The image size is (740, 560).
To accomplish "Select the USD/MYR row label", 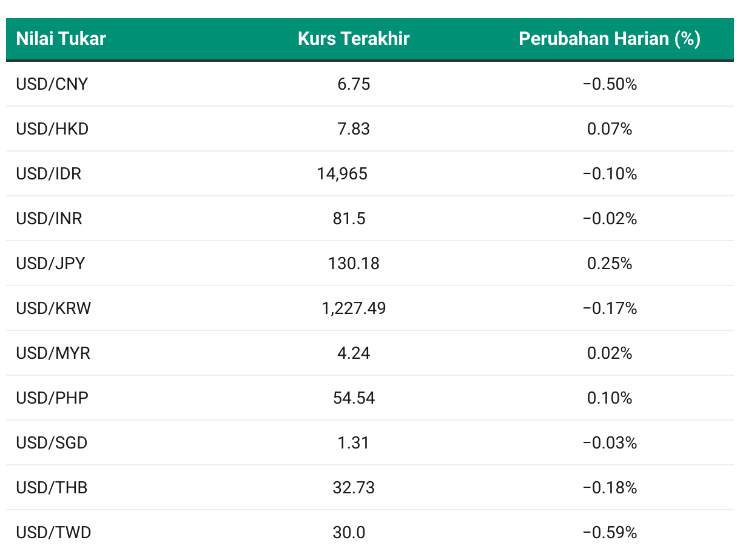I will (x=53, y=353).
